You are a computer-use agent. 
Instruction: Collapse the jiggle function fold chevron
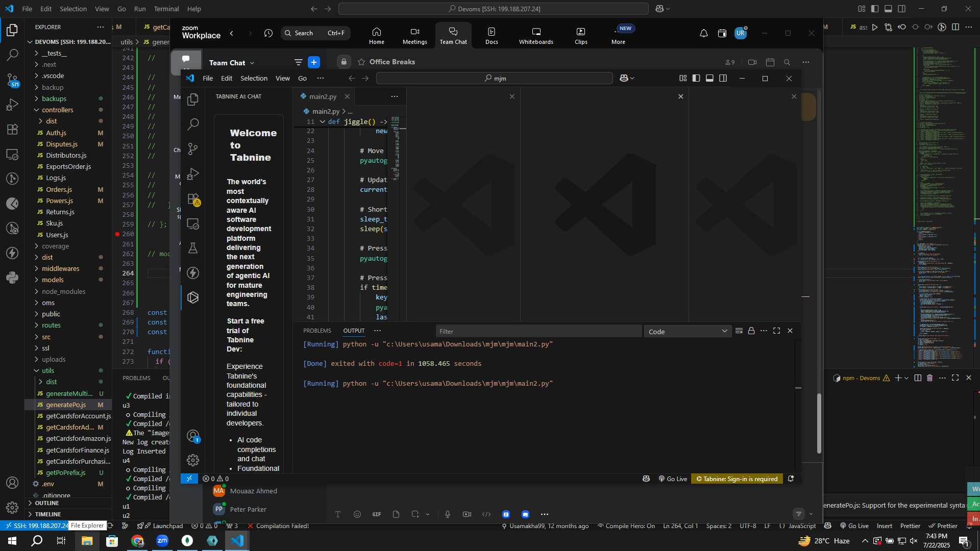pyautogui.click(x=323, y=122)
